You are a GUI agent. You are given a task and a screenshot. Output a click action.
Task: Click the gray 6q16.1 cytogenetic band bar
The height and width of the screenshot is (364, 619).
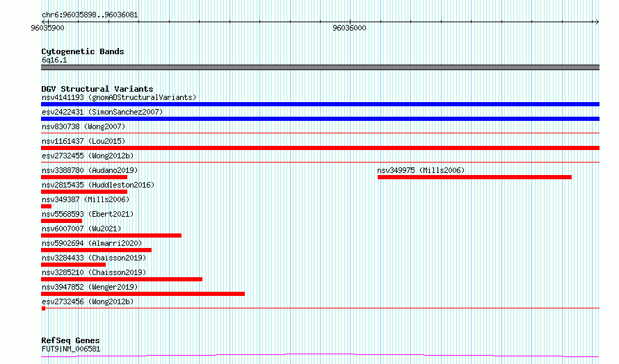point(320,67)
